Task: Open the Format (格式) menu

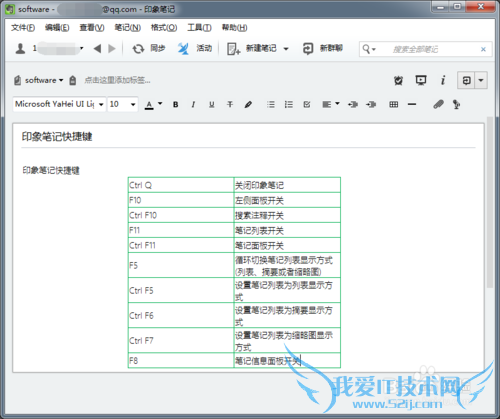Action: [164, 28]
